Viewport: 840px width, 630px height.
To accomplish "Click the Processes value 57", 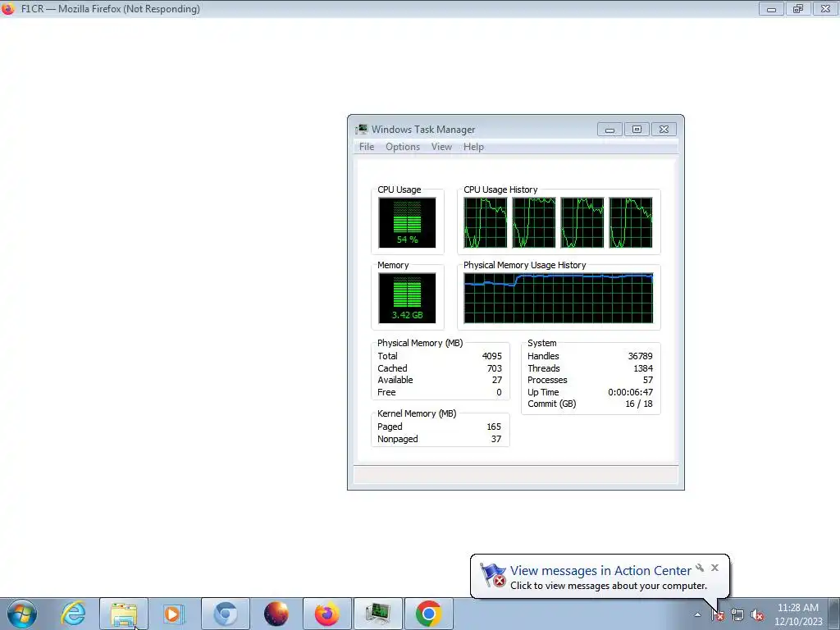I will pos(648,381).
